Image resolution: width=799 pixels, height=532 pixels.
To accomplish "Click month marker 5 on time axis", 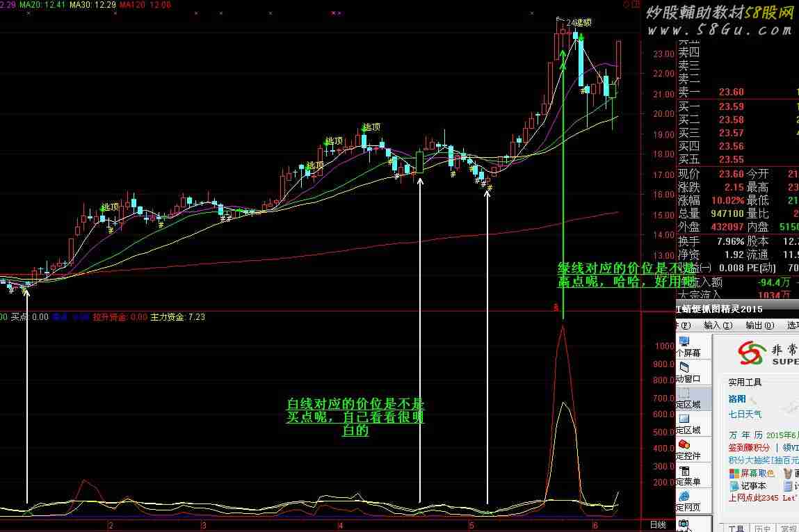I will [471, 525].
